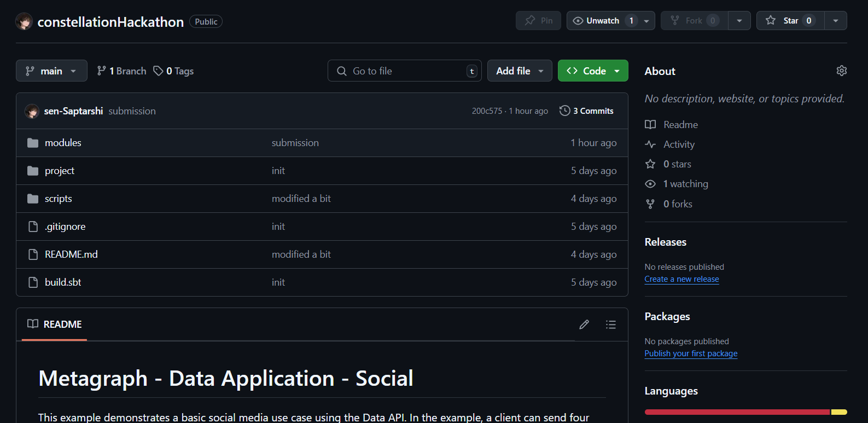Pin this repository
This screenshot has height=423, width=868.
point(538,21)
